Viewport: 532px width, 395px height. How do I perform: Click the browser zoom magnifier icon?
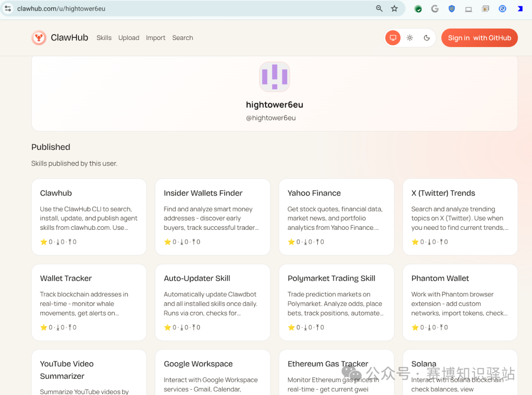point(379,8)
